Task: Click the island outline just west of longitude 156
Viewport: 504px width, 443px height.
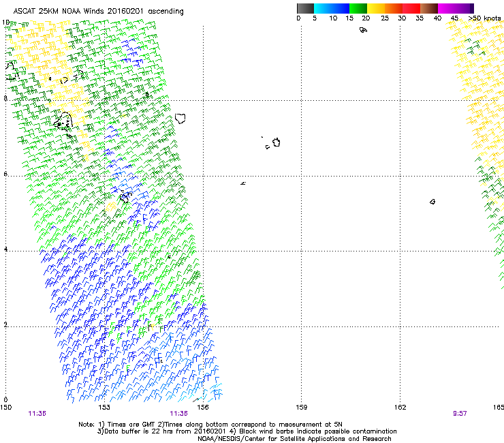Action: coord(180,119)
